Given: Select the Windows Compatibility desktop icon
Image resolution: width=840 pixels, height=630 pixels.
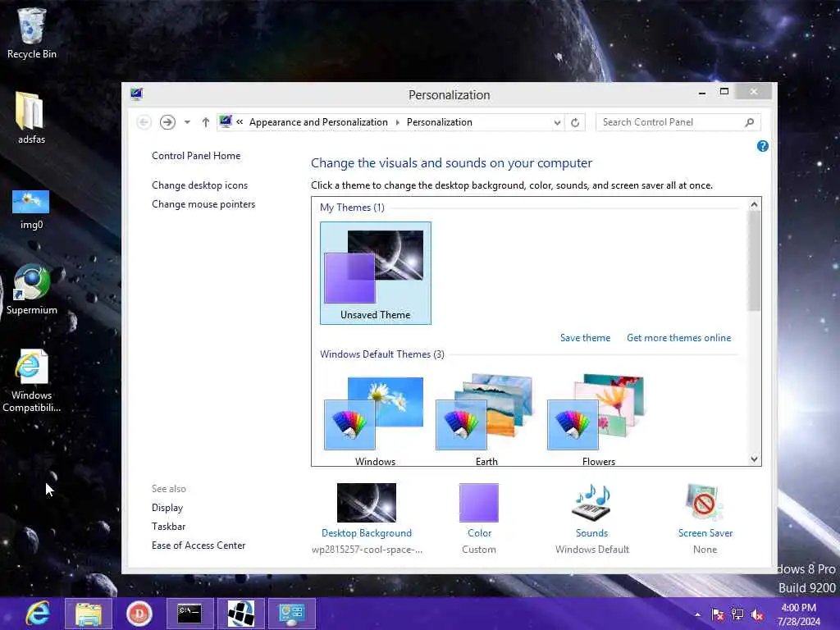Looking at the screenshot, I should pyautogui.click(x=31, y=381).
